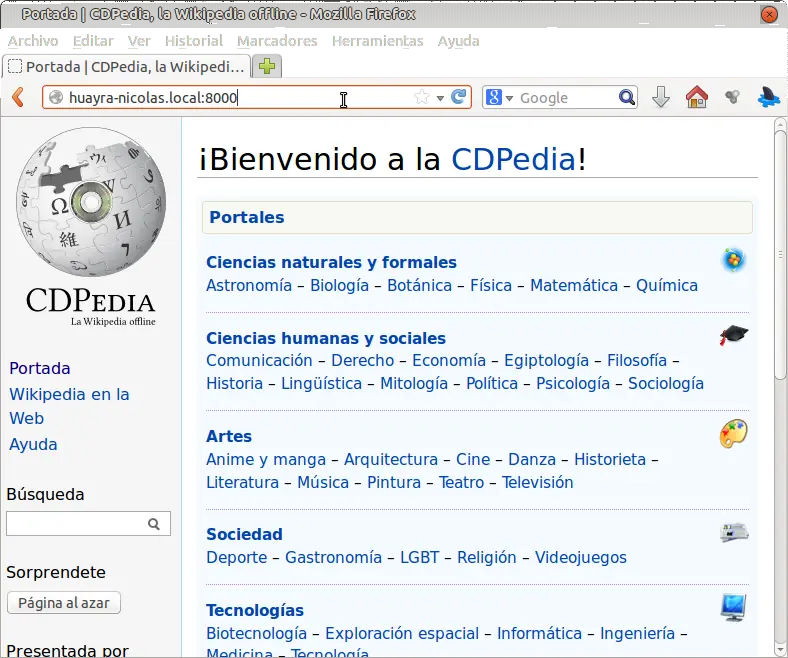The width and height of the screenshot is (788, 658).
Task: Open the Botánica portal link
Action: click(x=419, y=286)
